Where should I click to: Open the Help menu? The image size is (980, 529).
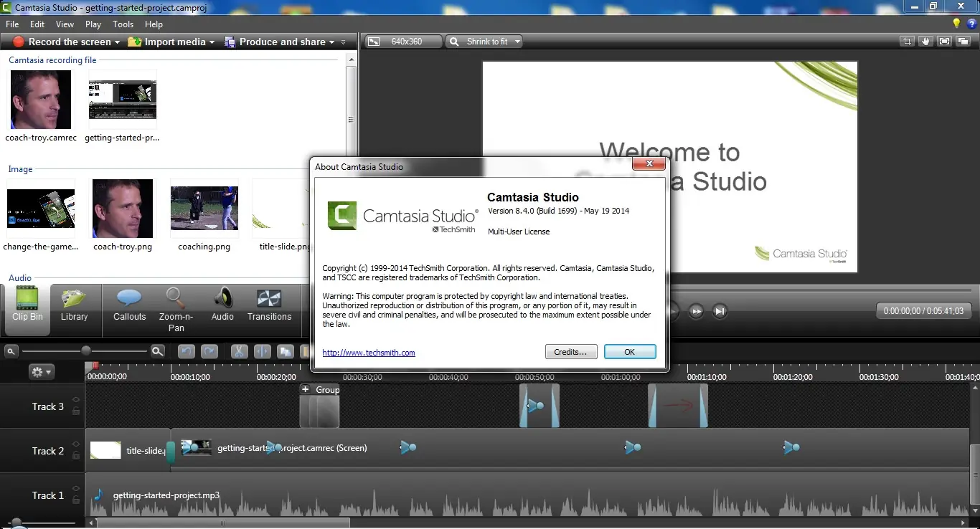tap(154, 24)
